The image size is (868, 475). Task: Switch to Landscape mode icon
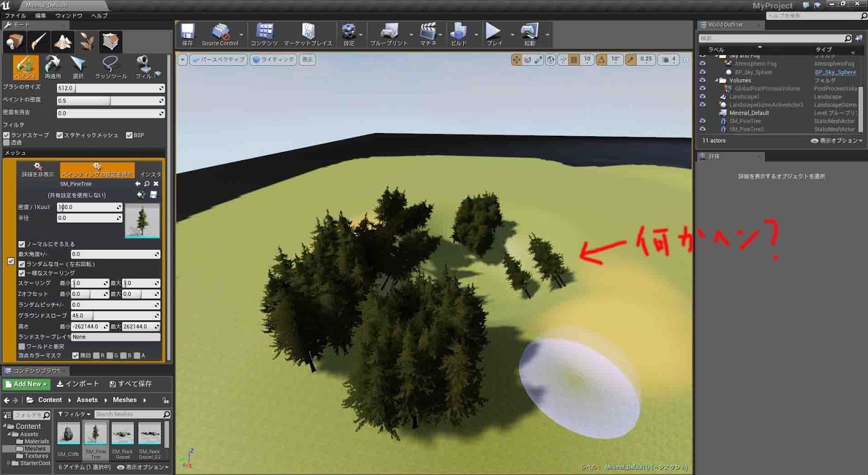[x=62, y=41]
